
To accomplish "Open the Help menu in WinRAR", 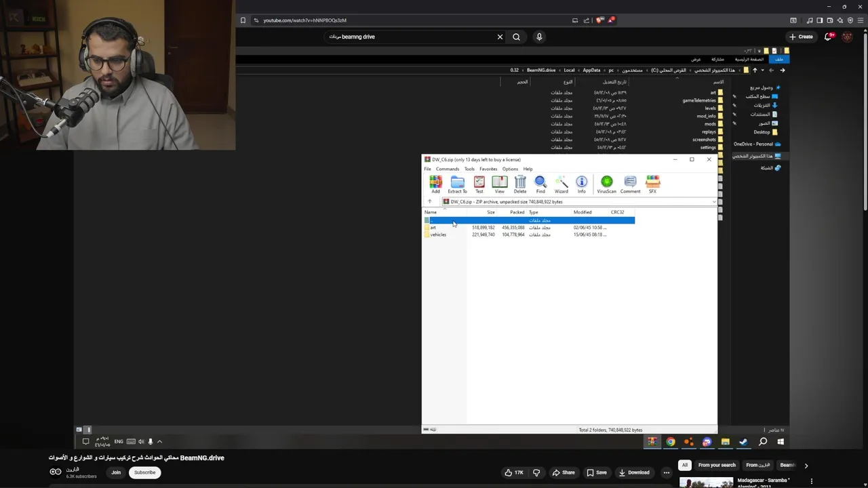I will pyautogui.click(x=528, y=169).
